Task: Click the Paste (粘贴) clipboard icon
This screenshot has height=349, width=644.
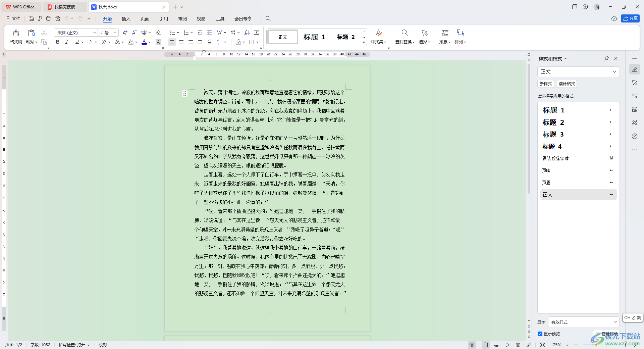Action: pyautogui.click(x=32, y=33)
